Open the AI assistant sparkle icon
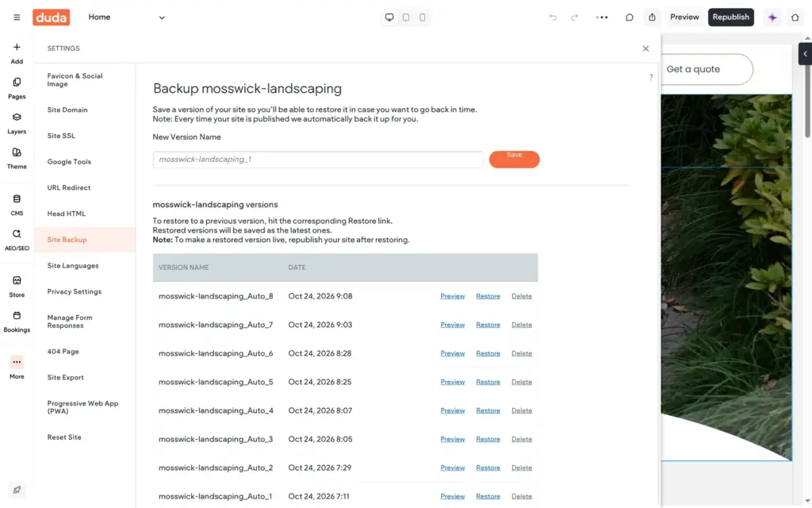Viewport: 812px width, 508px height. click(x=772, y=17)
